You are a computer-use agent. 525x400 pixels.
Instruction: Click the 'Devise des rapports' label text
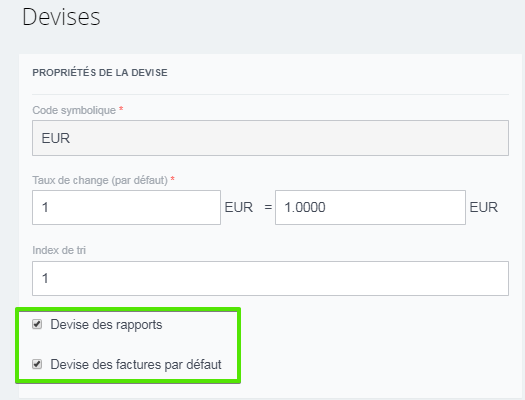(x=106, y=325)
